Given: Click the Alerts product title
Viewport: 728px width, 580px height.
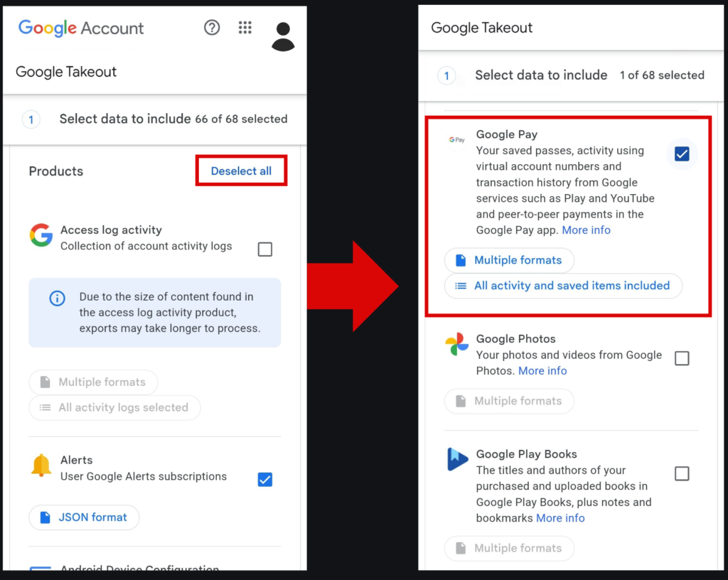Looking at the screenshot, I should click(77, 460).
